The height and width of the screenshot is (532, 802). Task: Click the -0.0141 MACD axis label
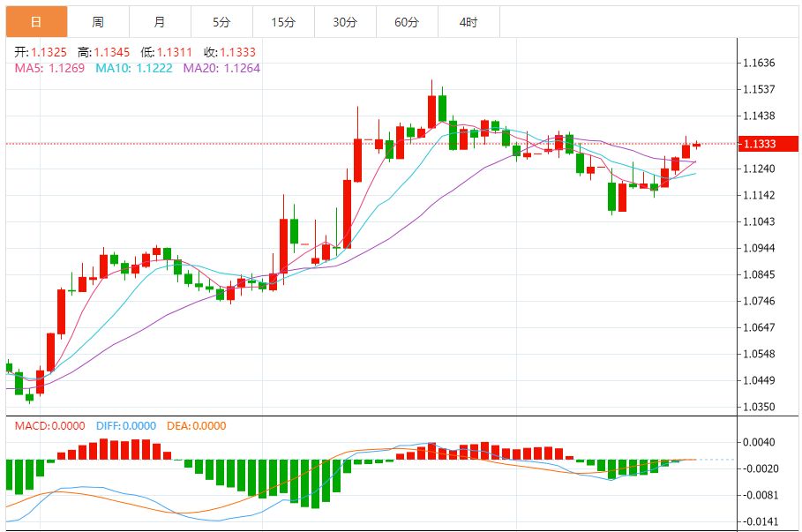click(x=759, y=521)
